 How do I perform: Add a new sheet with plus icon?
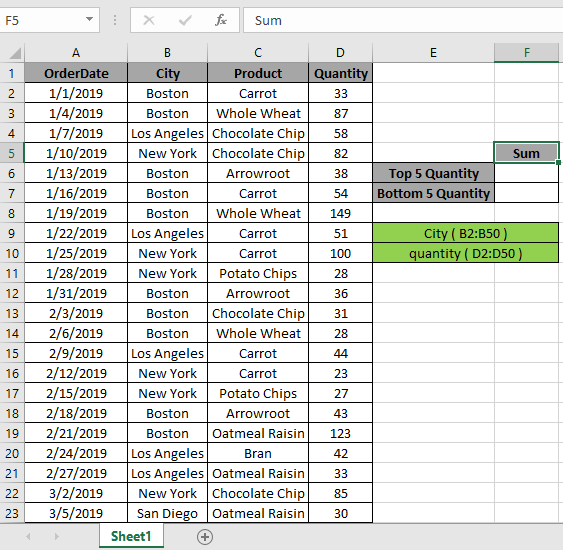click(205, 537)
